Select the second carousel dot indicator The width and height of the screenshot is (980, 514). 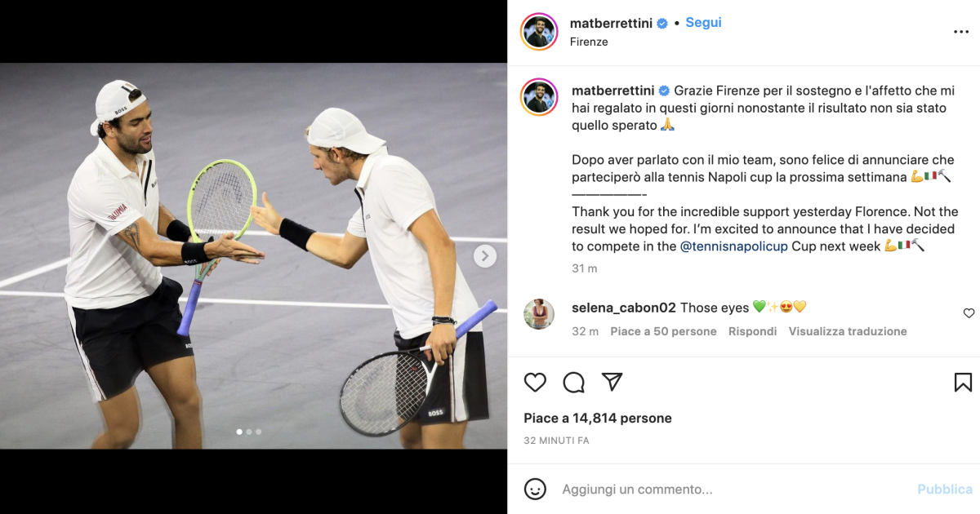(x=249, y=432)
